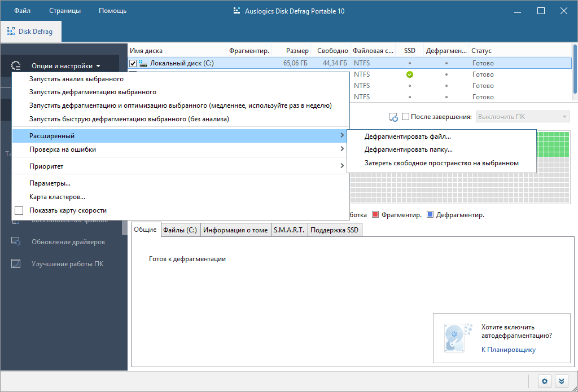Click the Локальный диск (C:) drive icon
This screenshot has width=578, height=392.
coord(143,63)
